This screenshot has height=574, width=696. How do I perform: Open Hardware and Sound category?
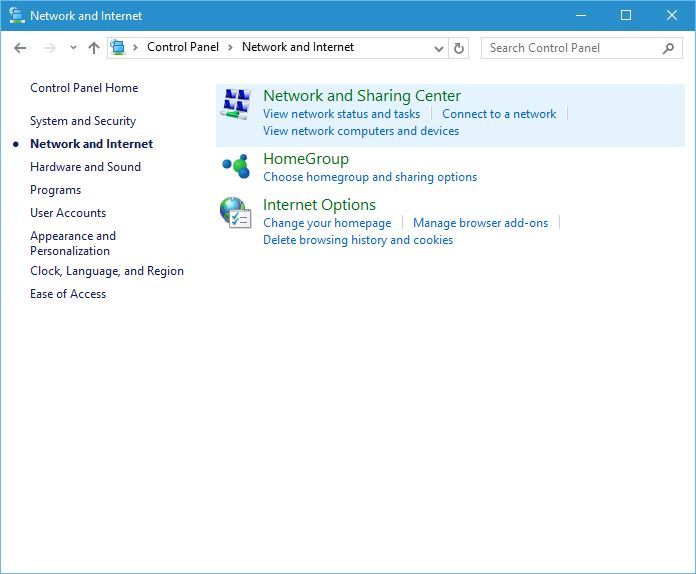coord(85,167)
